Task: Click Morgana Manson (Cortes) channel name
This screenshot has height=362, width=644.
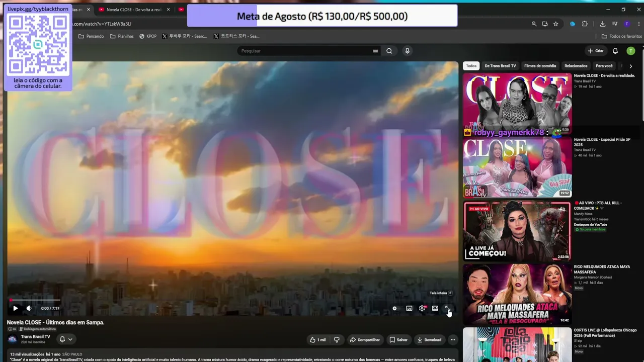Action: click(593, 277)
